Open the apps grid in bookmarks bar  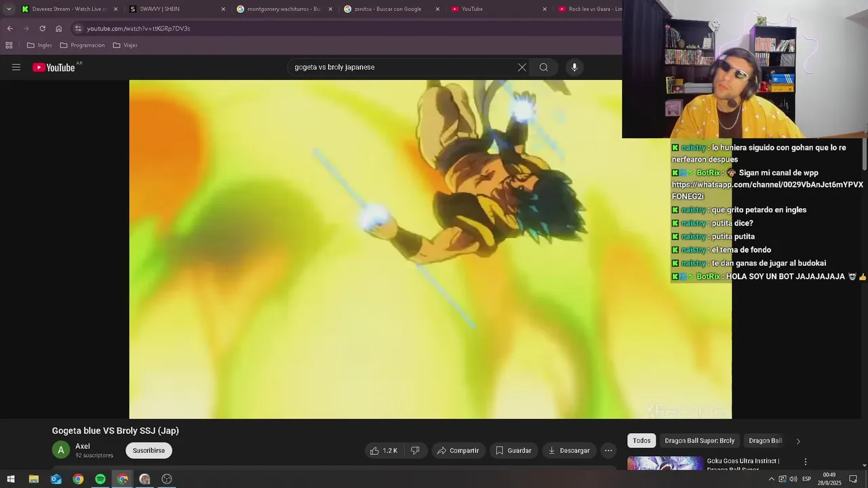point(9,45)
